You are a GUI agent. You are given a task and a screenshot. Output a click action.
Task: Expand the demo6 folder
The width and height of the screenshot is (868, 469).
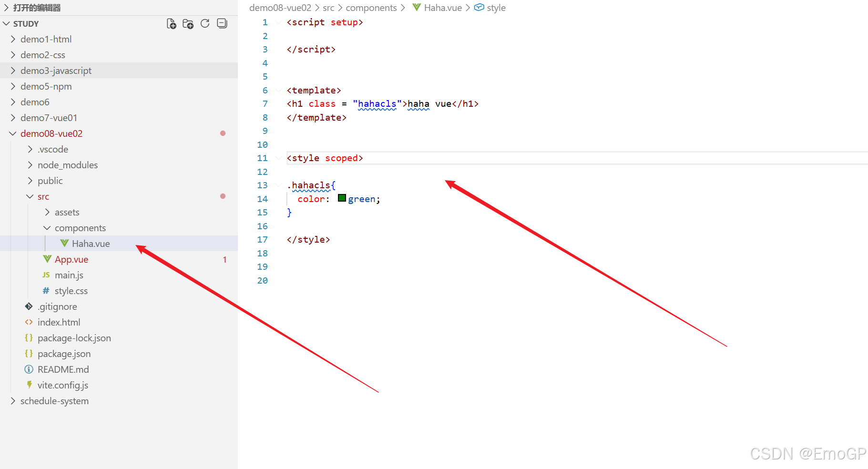13,102
